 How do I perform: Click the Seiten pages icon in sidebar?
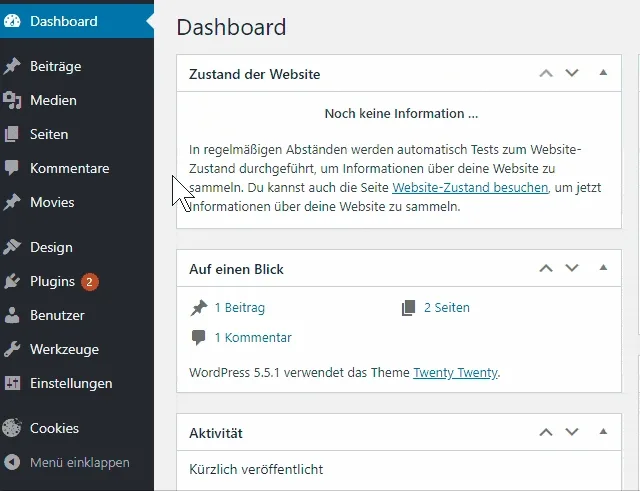pos(12,134)
